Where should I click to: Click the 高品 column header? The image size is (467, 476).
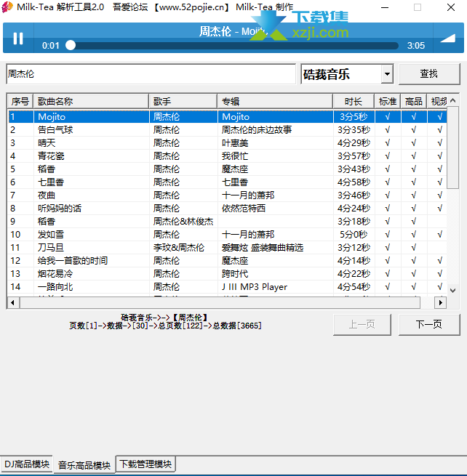[413, 102]
